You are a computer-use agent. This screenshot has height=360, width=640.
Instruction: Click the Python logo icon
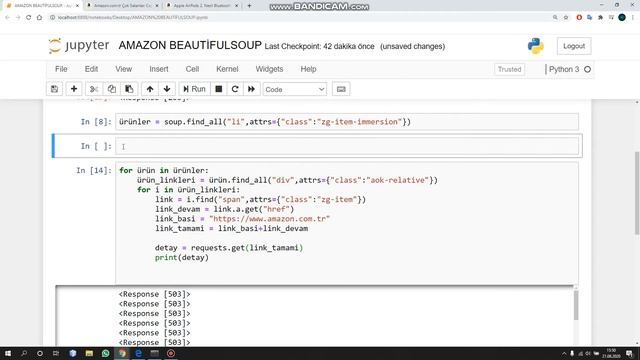click(536, 46)
